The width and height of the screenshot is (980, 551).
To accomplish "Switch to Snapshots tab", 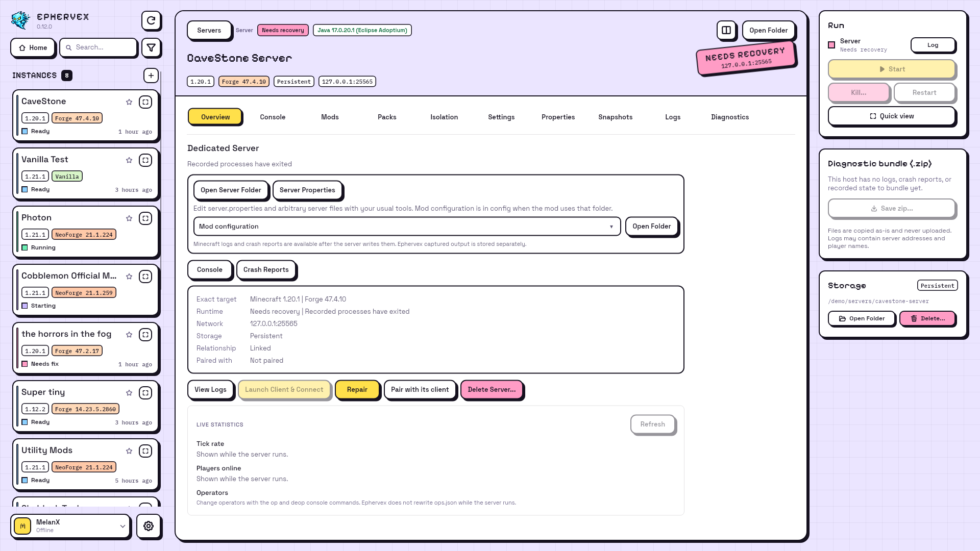I will [x=616, y=117].
